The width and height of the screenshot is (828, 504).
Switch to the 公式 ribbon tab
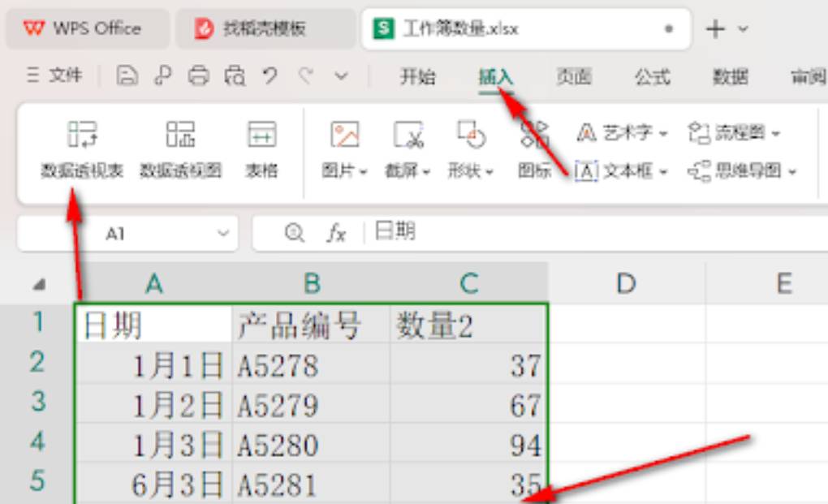tap(653, 77)
